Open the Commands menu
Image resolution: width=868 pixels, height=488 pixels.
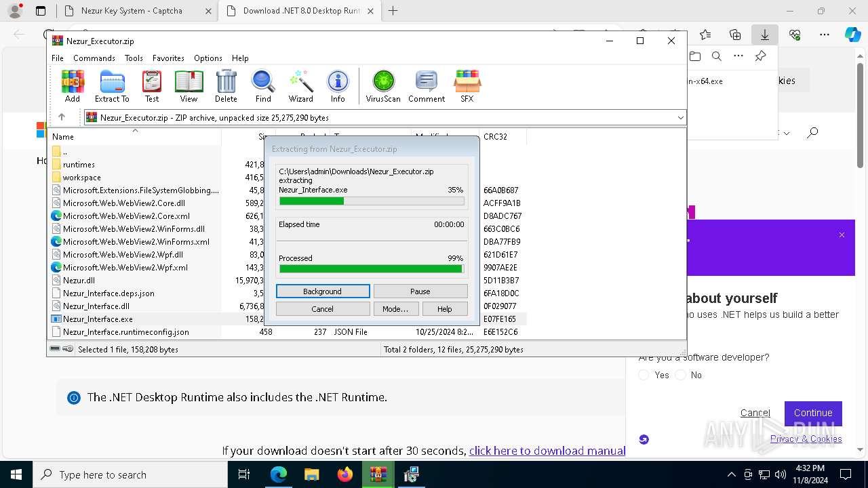(x=94, y=58)
